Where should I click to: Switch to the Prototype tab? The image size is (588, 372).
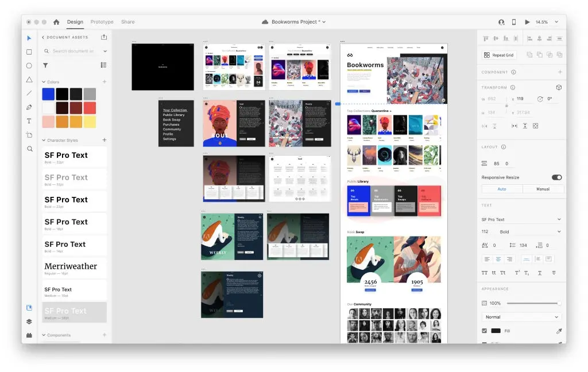[x=102, y=22]
